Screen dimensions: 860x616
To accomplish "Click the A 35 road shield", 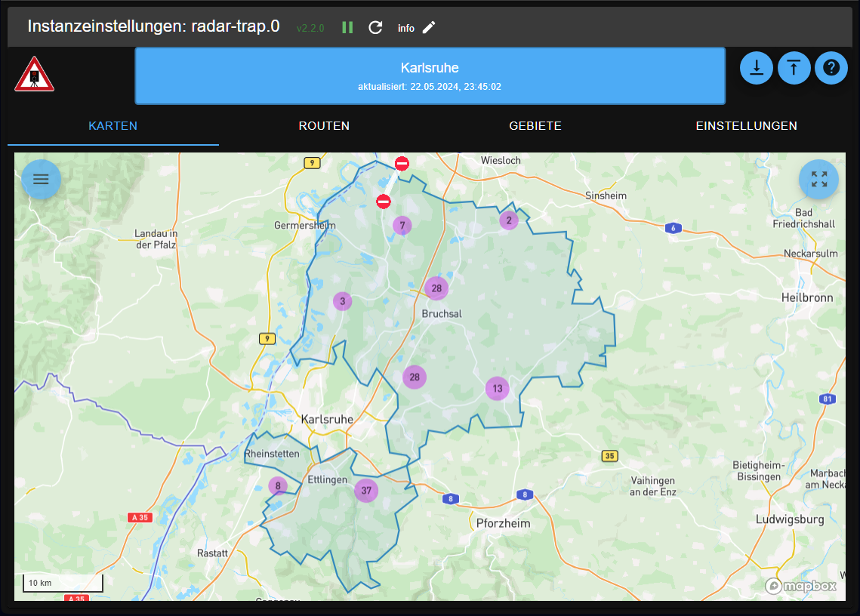I will 140,517.
